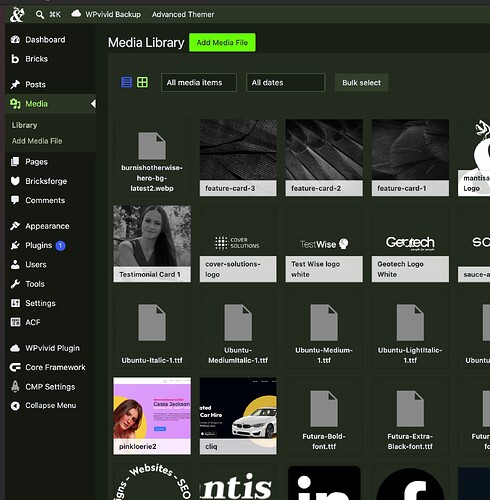Switch to grid view icon
490x500 pixels.
[142, 82]
